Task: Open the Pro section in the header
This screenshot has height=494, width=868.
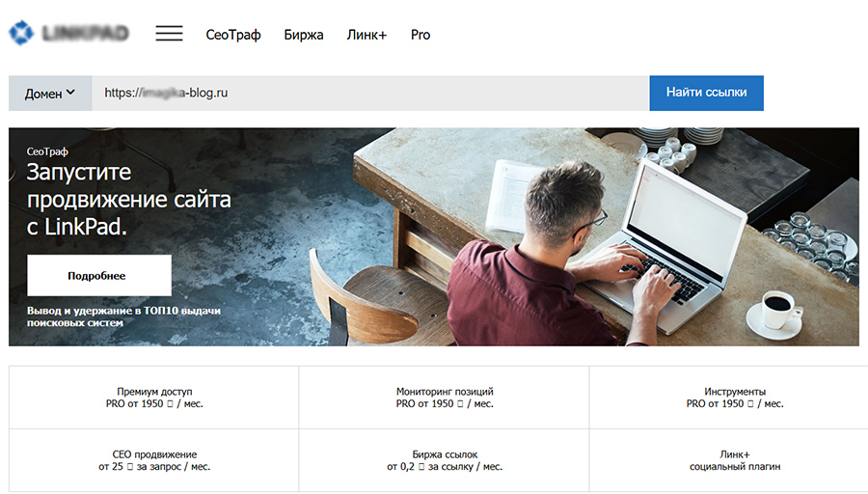Action: [420, 35]
